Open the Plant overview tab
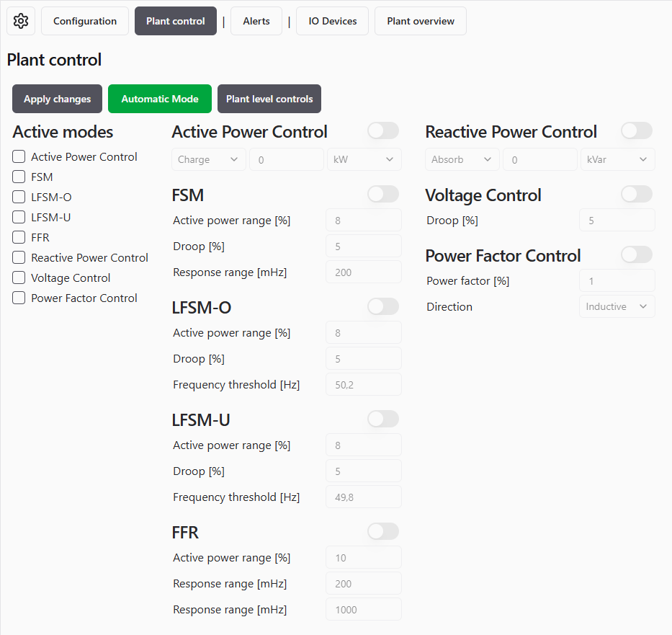Screen dimensions: 672x635 (x=421, y=21)
